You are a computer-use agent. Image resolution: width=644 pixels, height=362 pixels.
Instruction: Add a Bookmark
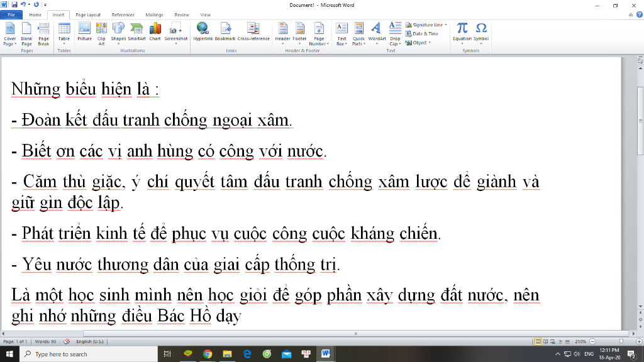[225, 32]
